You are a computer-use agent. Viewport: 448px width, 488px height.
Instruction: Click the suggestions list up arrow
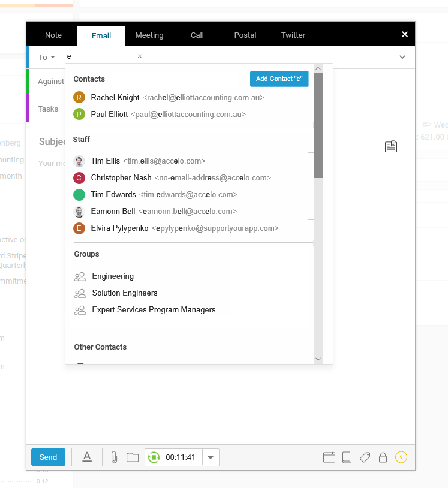click(x=318, y=68)
